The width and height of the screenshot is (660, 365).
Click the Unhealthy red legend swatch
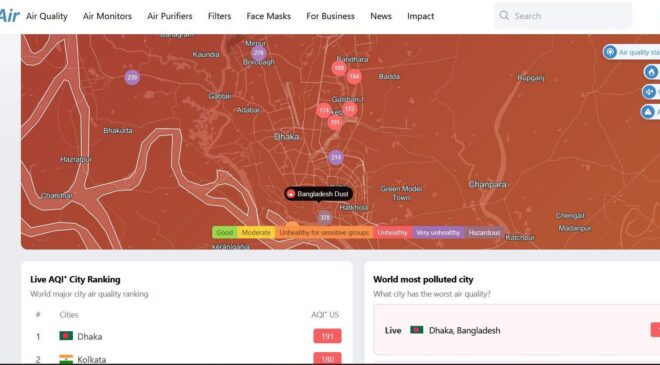pos(392,232)
